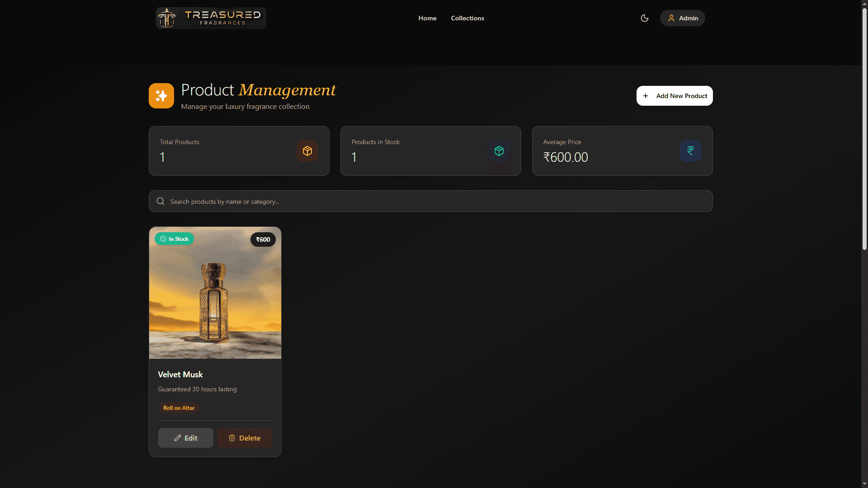
Task: Toggle dark mode moon icon
Action: coord(645,18)
